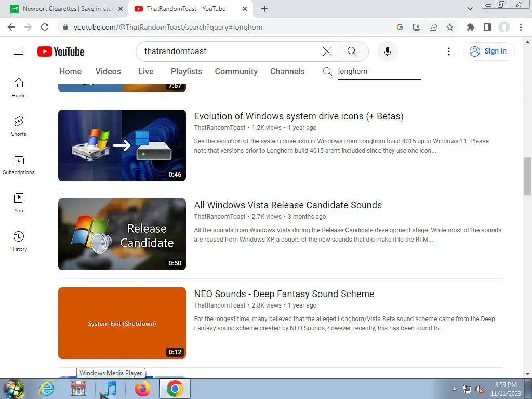
Task: Open History in left sidebar
Action: pos(19,241)
